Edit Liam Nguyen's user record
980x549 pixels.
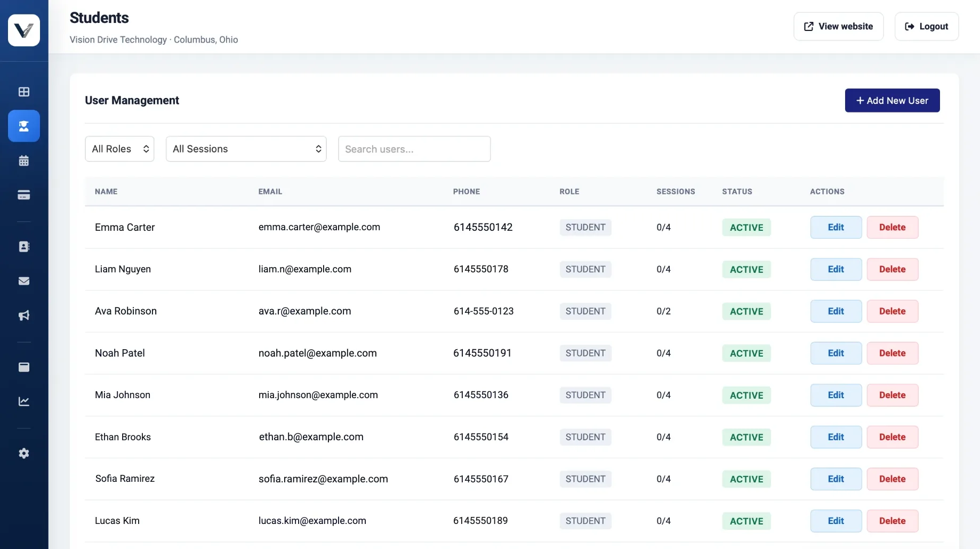(836, 269)
